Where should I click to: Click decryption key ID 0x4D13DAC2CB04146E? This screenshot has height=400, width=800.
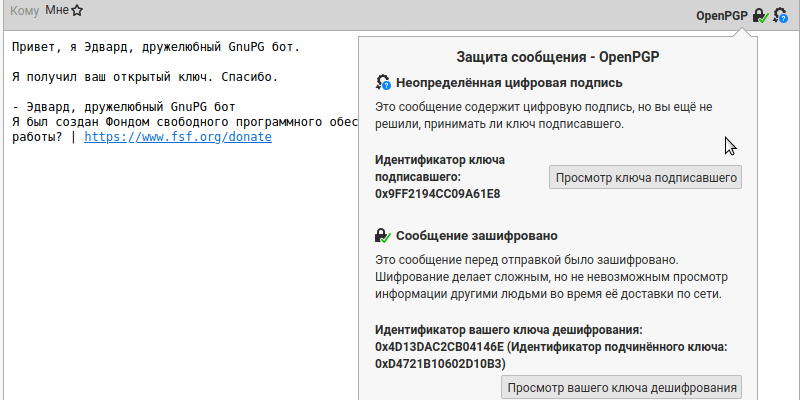[x=439, y=346]
